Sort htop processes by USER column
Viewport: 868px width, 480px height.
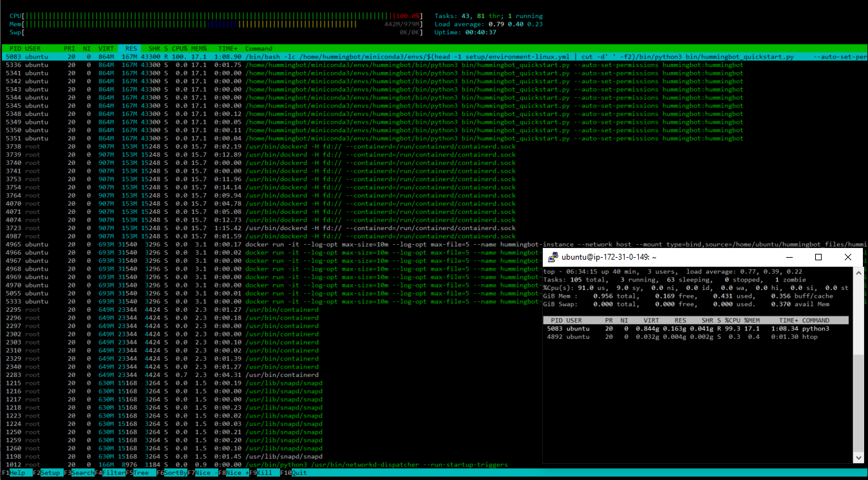point(33,48)
